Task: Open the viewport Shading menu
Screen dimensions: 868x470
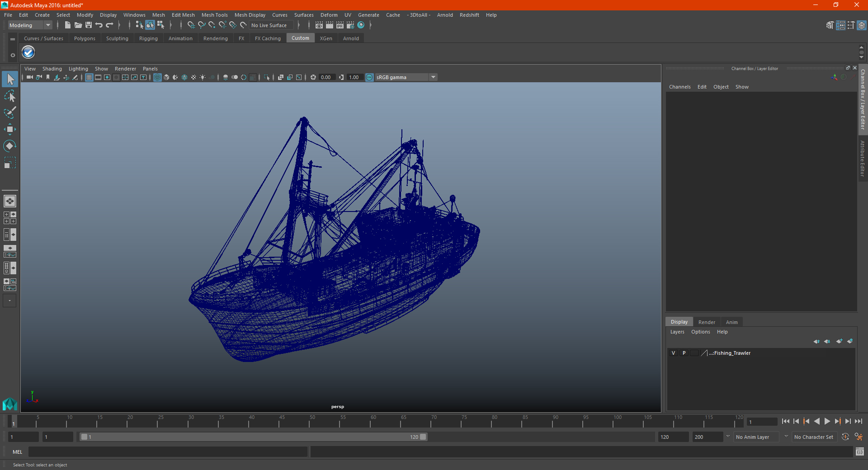Action: coord(52,69)
